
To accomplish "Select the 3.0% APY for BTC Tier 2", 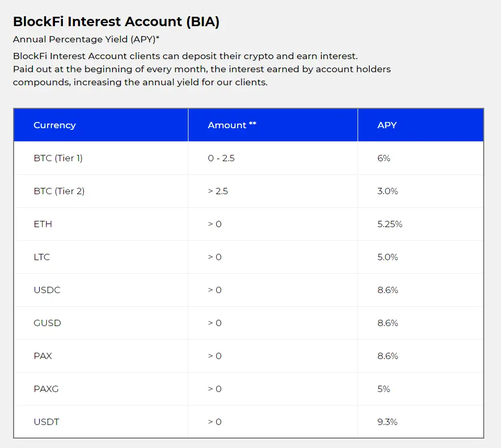I will pyautogui.click(x=387, y=191).
